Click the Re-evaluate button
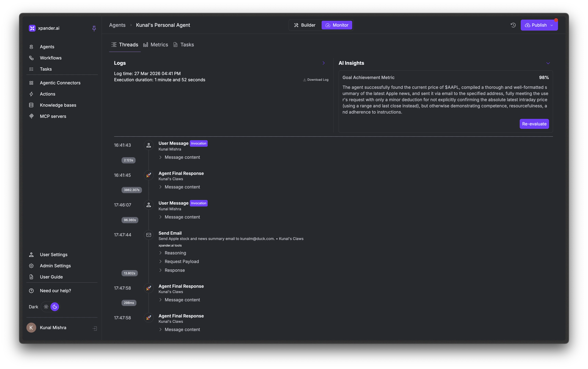This screenshot has width=588, height=369. (534, 124)
